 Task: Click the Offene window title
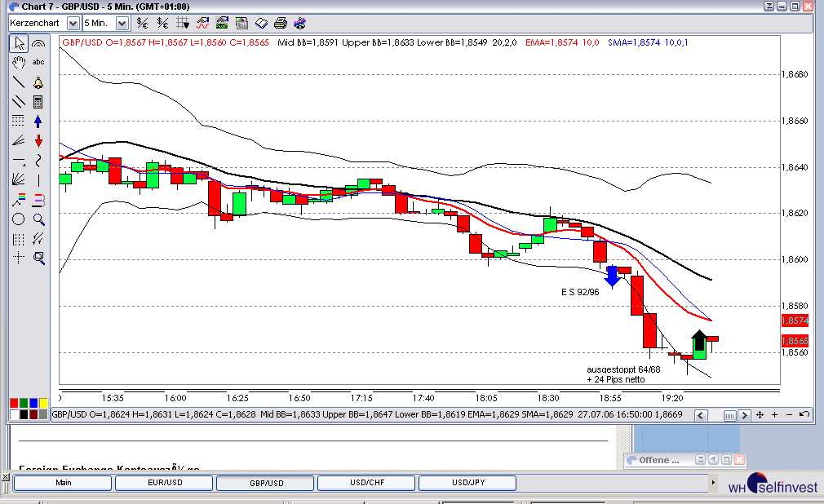658,460
